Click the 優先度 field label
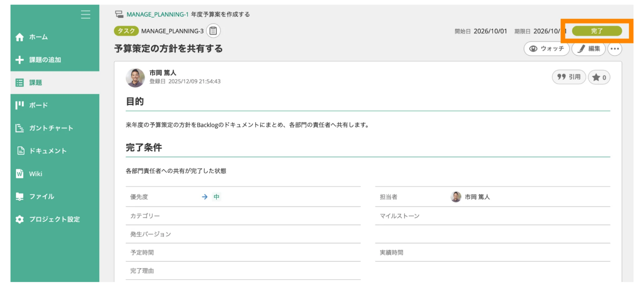Viewport: 644px width, 287px height. (x=139, y=197)
